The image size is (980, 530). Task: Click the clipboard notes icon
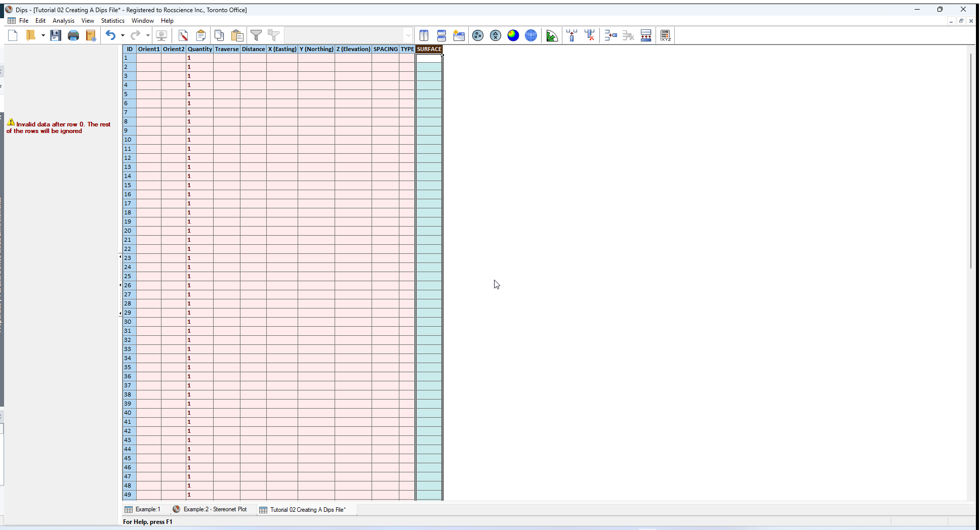click(x=201, y=35)
